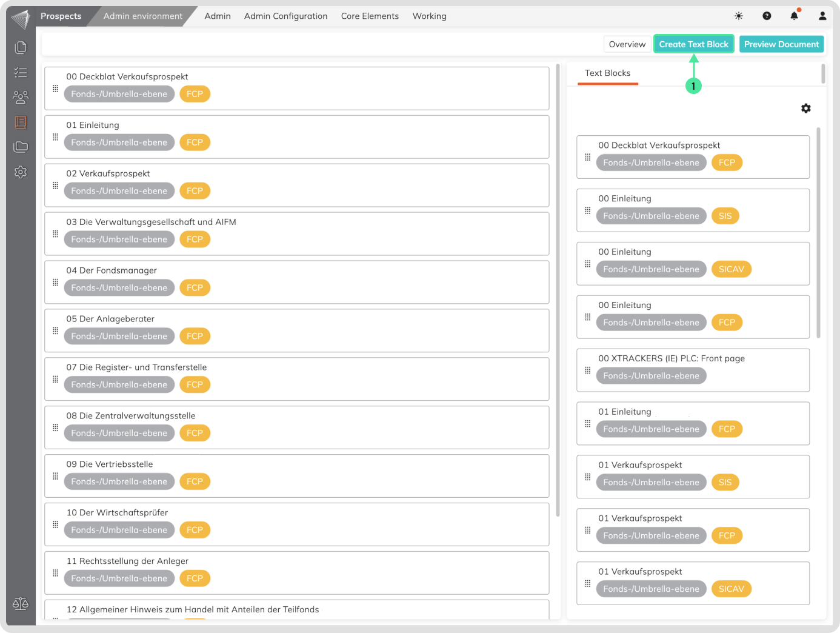Image resolution: width=840 pixels, height=633 pixels.
Task: Open the folder icon in the sidebar
Action: click(21, 147)
